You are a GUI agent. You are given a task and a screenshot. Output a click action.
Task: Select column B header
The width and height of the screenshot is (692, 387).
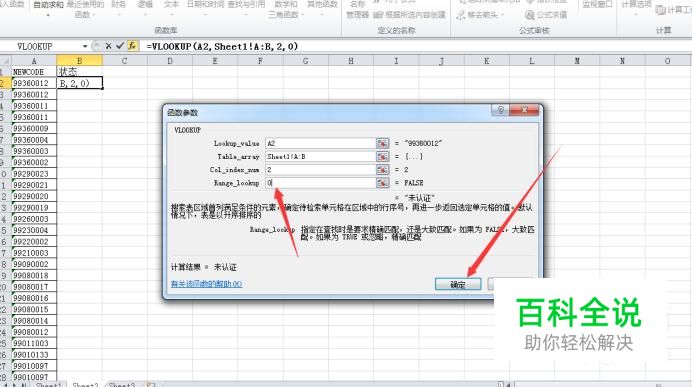click(x=79, y=61)
